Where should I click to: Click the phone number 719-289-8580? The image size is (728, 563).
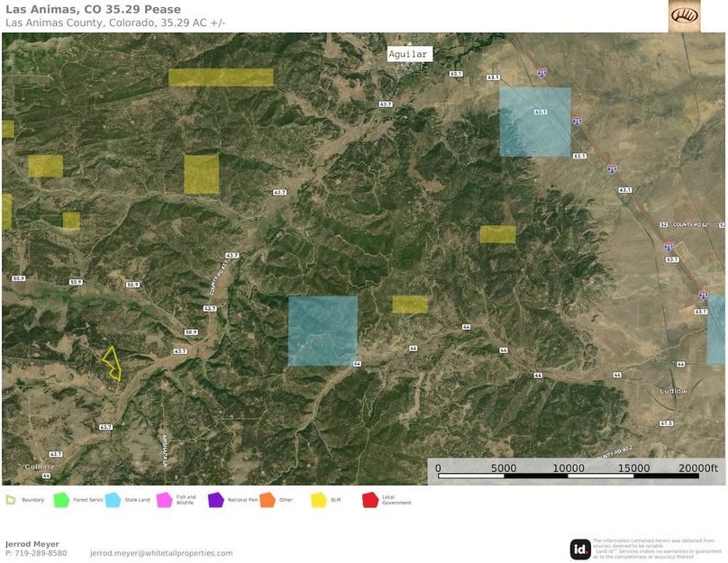pyautogui.click(x=41, y=553)
